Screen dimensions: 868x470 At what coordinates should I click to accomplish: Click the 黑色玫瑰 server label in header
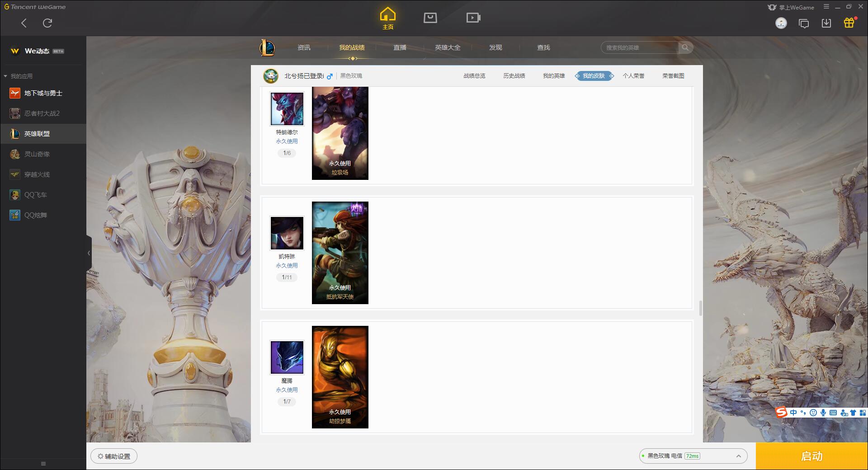(x=351, y=76)
